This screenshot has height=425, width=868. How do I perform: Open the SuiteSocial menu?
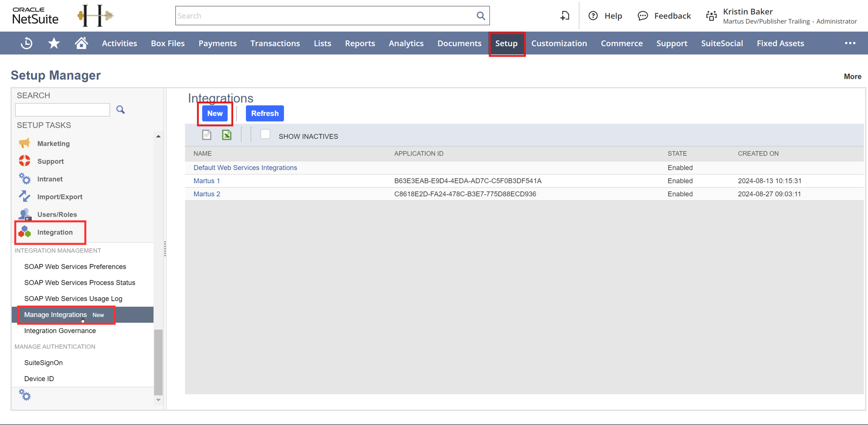tap(722, 43)
